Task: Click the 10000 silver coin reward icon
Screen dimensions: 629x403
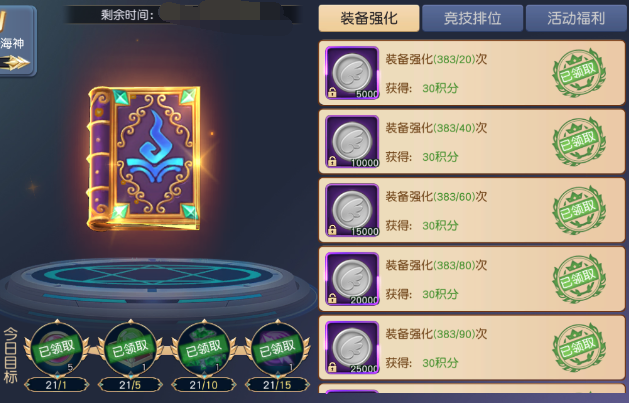Action: (x=352, y=142)
